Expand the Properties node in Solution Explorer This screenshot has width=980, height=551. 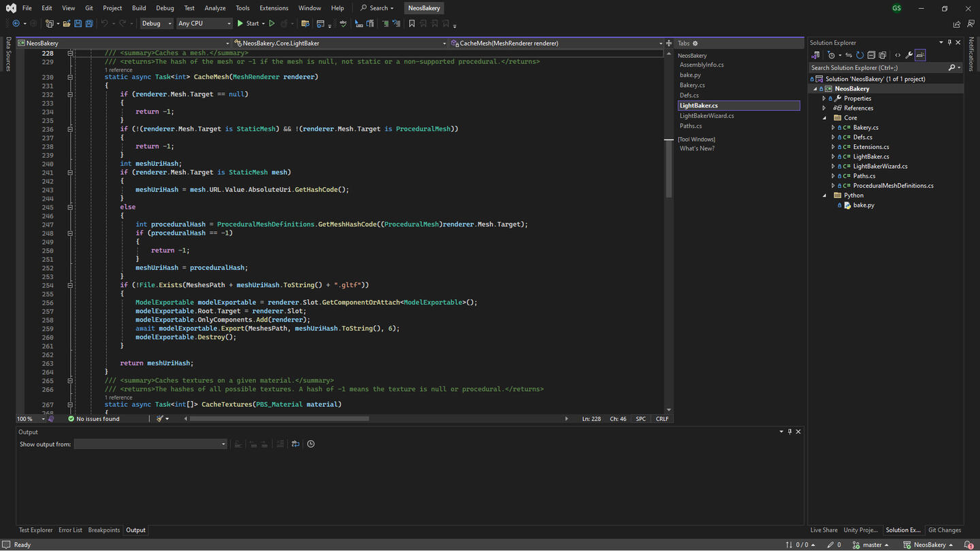click(x=824, y=99)
